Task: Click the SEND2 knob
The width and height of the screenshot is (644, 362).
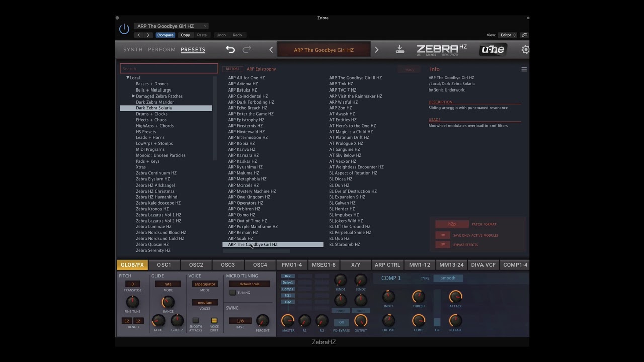Action: [x=361, y=280]
